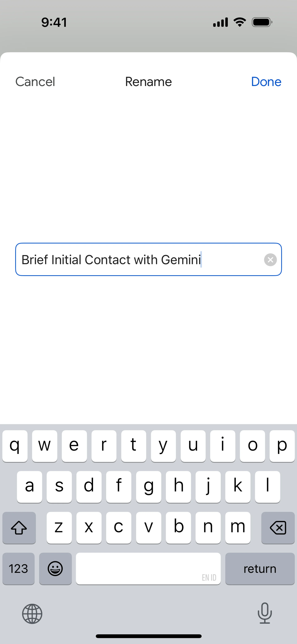Image resolution: width=297 pixels, height=644 pixels.
Task: Switch to the 123 numeric keyboard
Action: [19, 568]
